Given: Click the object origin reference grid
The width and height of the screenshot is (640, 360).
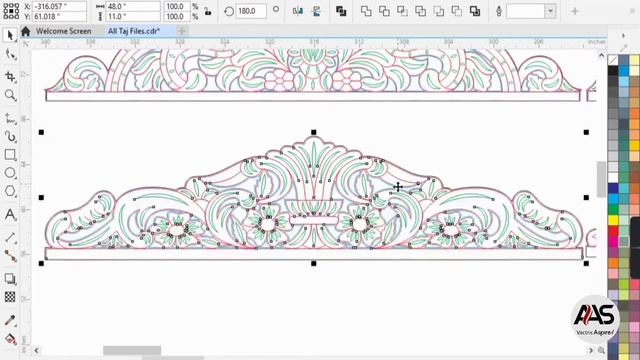Looking at the screenshot, I should (11, 11).
